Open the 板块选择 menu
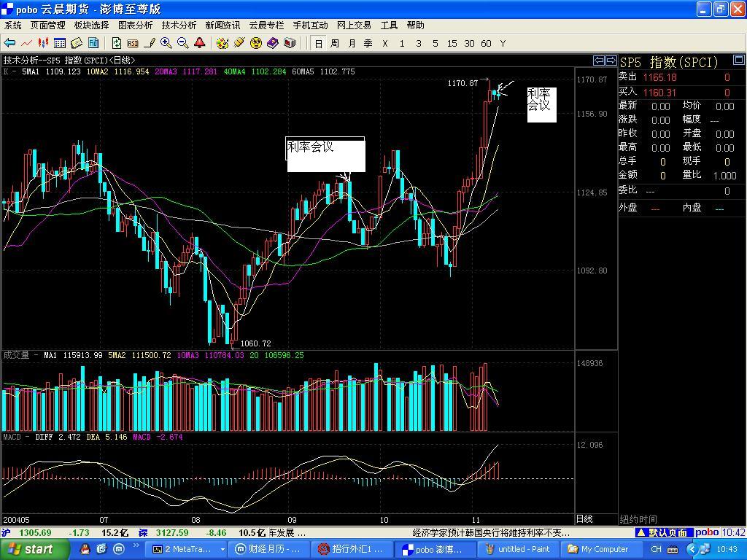 coord(91,26)
